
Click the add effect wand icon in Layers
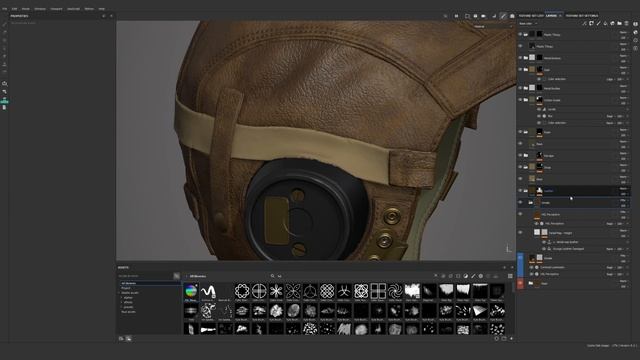click(584, 24)
